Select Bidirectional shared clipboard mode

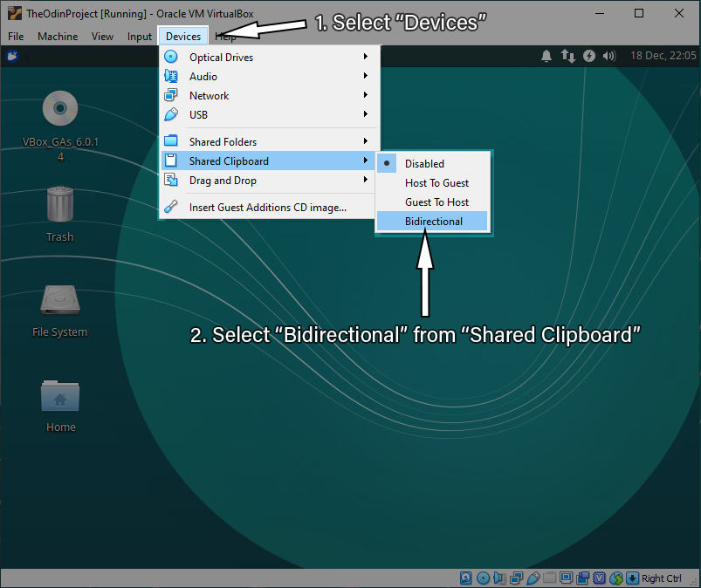[x=433, y=222]
